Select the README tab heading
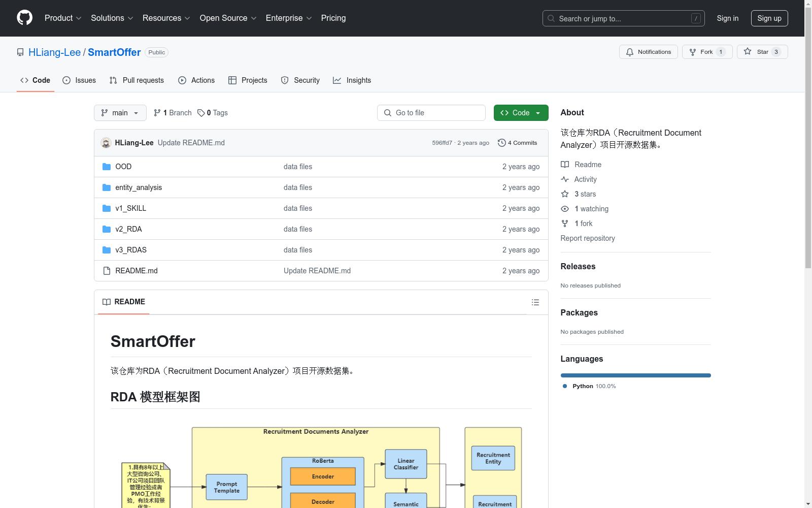 pos(124,302)
